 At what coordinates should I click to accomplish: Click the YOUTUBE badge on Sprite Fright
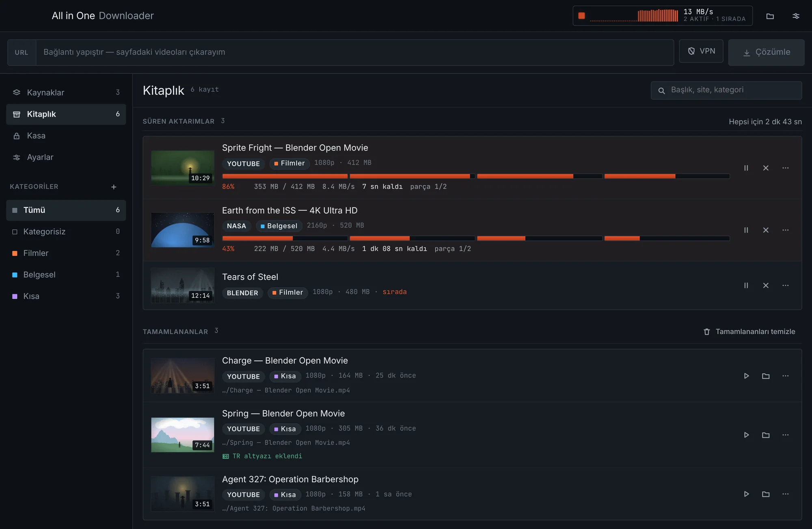click(x=243, y=164)
